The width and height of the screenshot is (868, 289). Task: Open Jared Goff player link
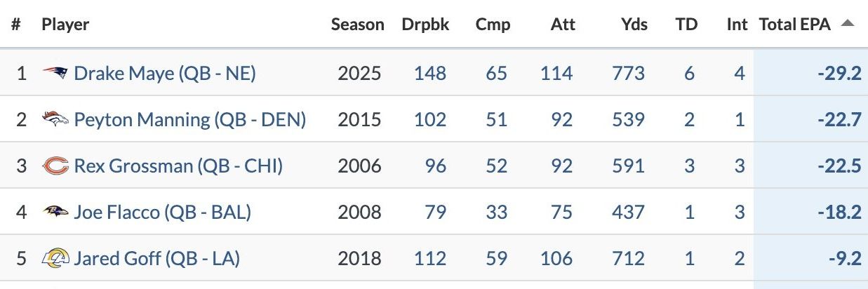point(156,259)
